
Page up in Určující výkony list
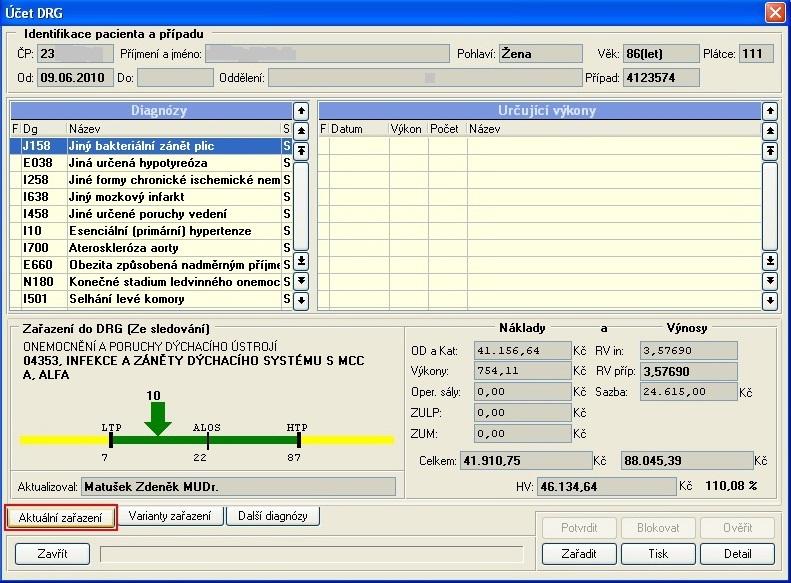pos(770,131)
